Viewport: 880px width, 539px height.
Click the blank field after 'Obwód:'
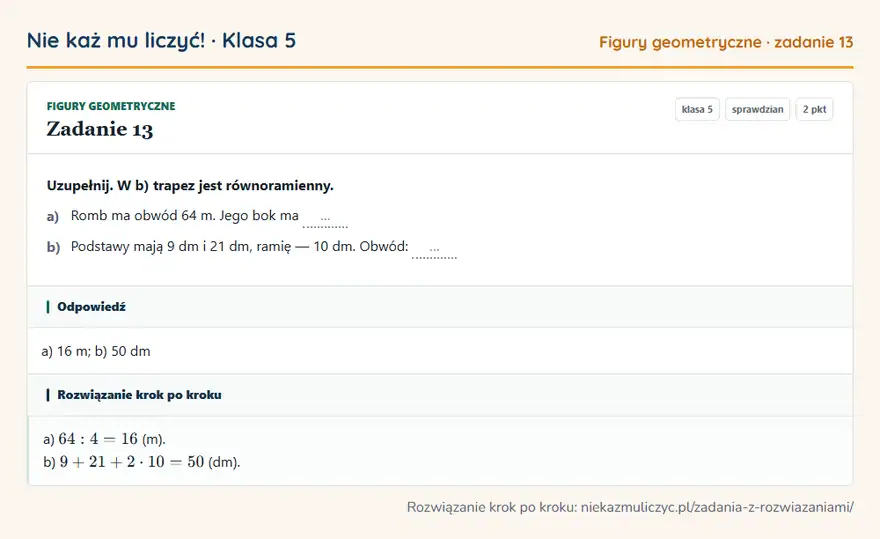(x=434, y=249)
